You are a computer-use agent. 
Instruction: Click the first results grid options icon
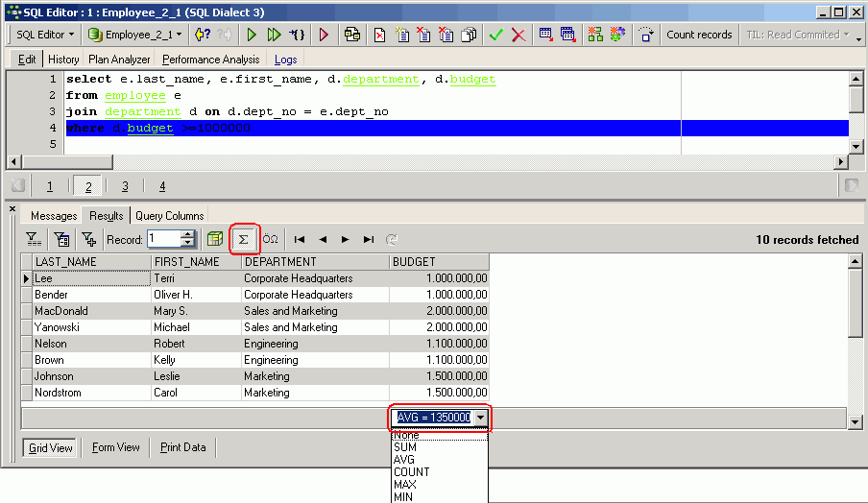(x=545, y=35)
